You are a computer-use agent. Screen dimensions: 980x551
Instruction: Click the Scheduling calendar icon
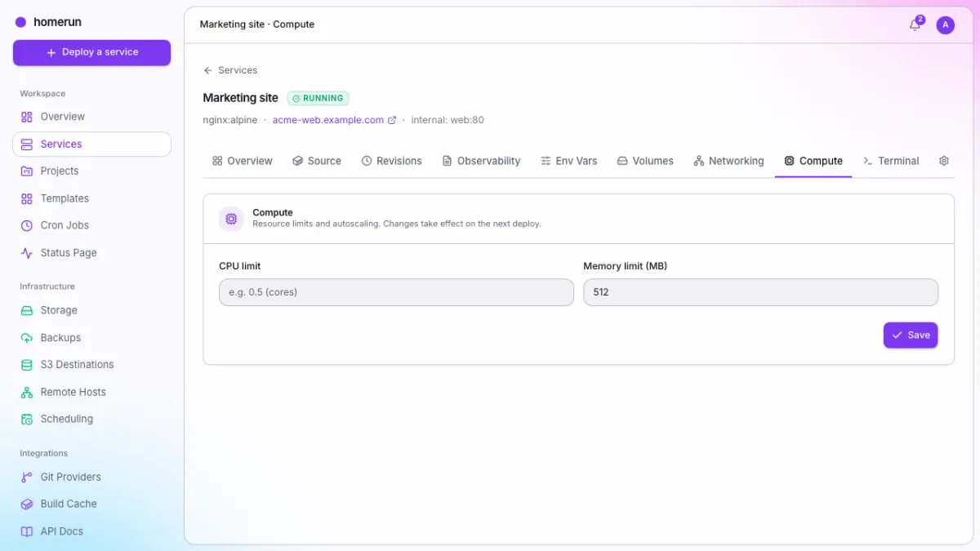coord(27,420)
